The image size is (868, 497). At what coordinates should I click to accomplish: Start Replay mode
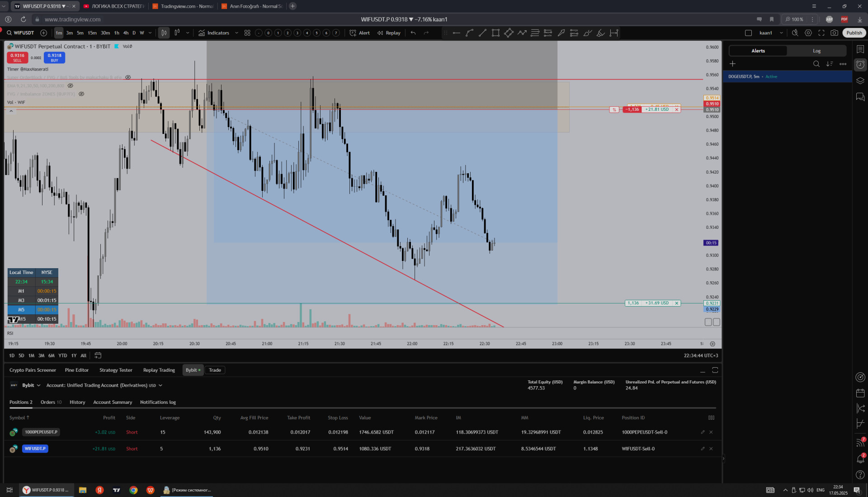(x=389, y=33)
